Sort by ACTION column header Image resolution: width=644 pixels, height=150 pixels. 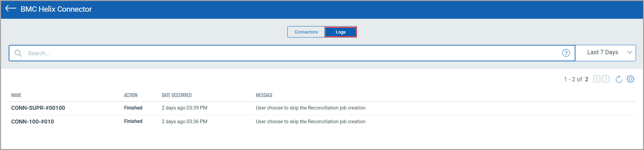coord(131,95)
